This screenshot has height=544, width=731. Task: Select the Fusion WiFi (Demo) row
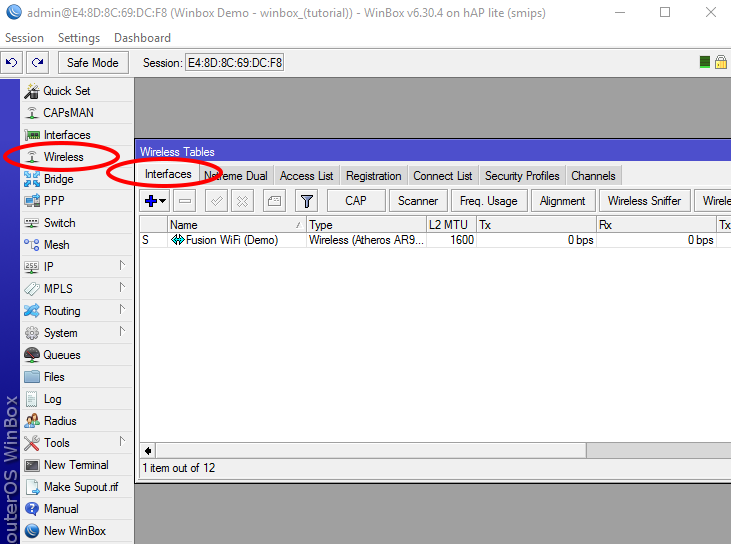click(435, 240)
